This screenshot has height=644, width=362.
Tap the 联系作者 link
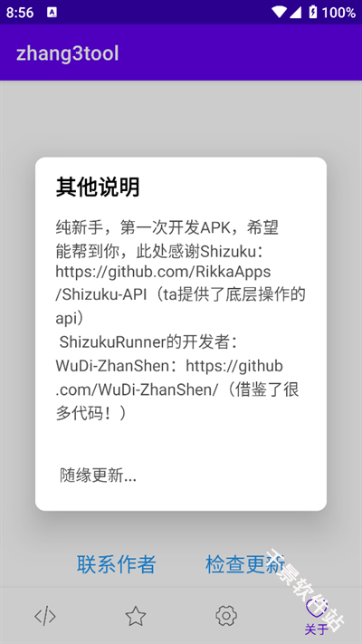(x=116, y=564)
